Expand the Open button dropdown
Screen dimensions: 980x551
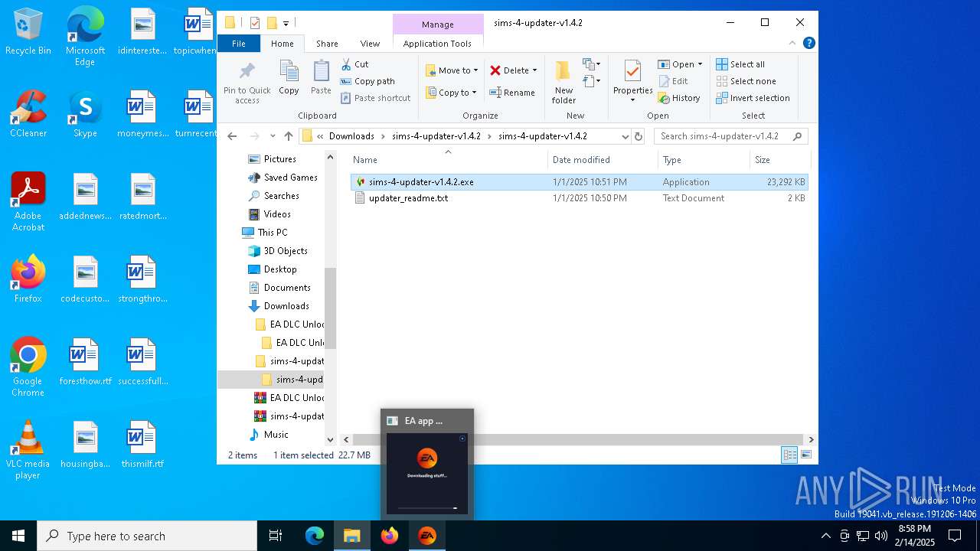700,64
